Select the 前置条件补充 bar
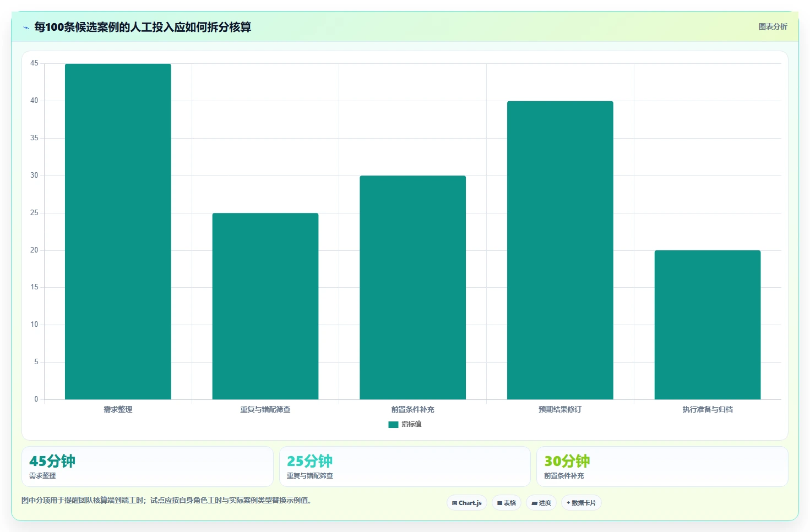 pos(412,287)
